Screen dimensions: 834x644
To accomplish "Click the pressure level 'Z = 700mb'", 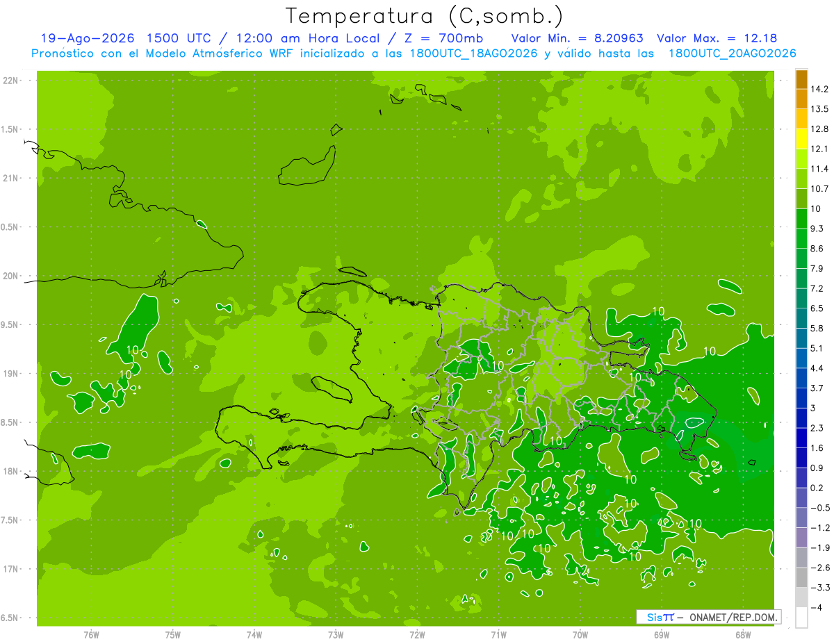I will pyautogui.click(x=444, y=38).
